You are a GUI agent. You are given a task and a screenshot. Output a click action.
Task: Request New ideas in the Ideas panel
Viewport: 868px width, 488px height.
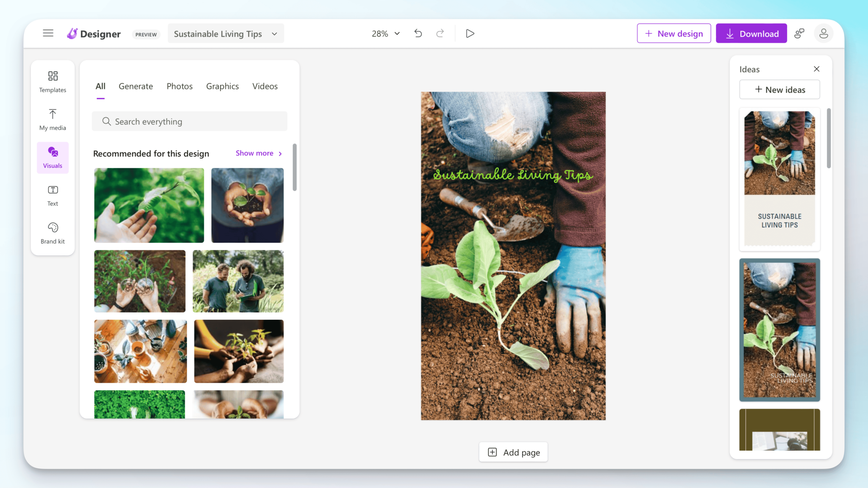pos(779,89)
